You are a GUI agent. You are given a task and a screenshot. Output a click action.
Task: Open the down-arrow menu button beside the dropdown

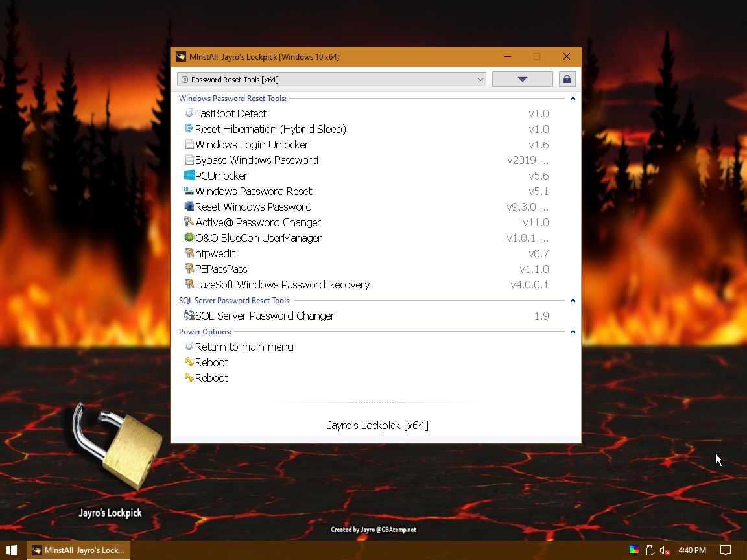pos(522,79)
